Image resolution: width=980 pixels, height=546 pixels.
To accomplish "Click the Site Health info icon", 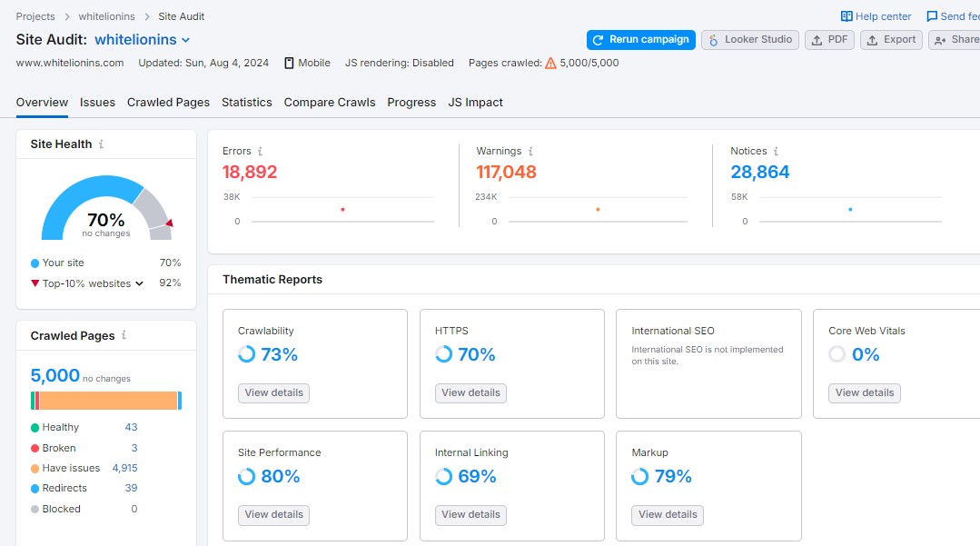I will pyautogui.click(x=101, y=144).
